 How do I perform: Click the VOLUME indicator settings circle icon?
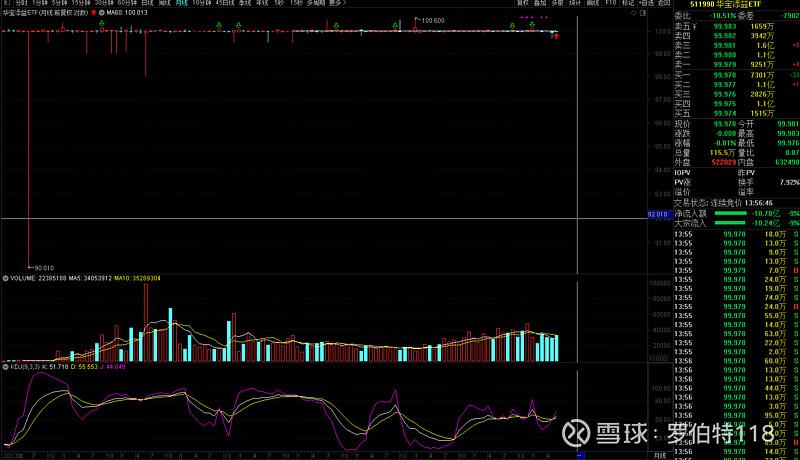(x=4, y=278)
